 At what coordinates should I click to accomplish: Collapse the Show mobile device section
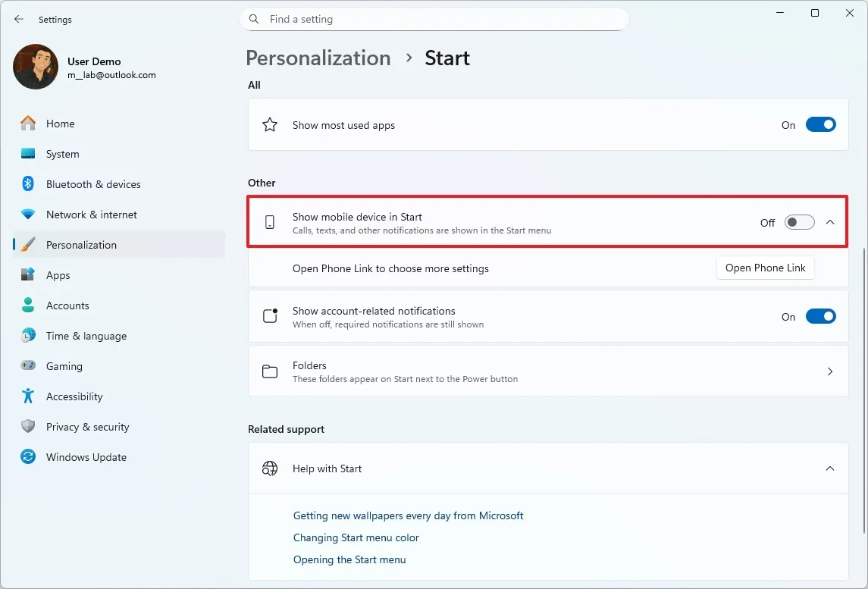pos(830,222)
